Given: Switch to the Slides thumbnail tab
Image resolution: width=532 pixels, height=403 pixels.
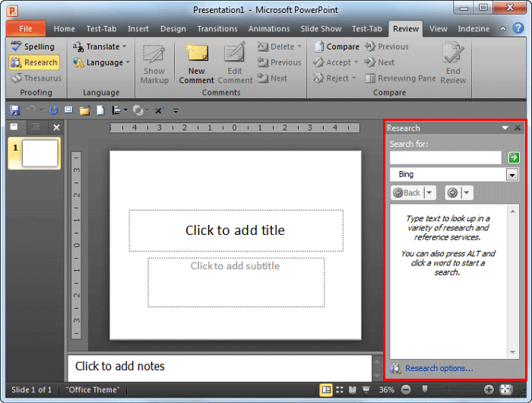Looking at the screenshot, I should click(14, 127).
